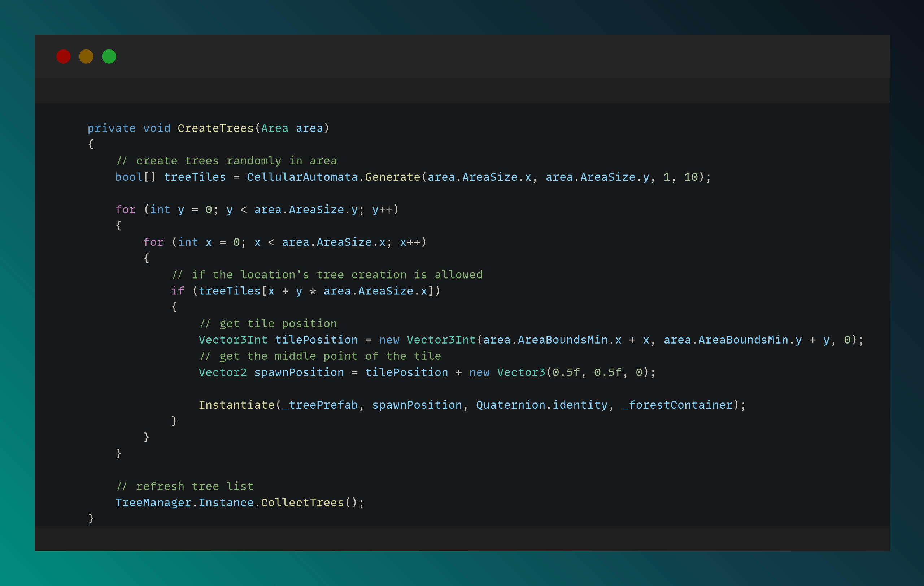Click the 'get tile position' comment
The height and width of the screenshot is (586, 924).
tap(268, 324)
